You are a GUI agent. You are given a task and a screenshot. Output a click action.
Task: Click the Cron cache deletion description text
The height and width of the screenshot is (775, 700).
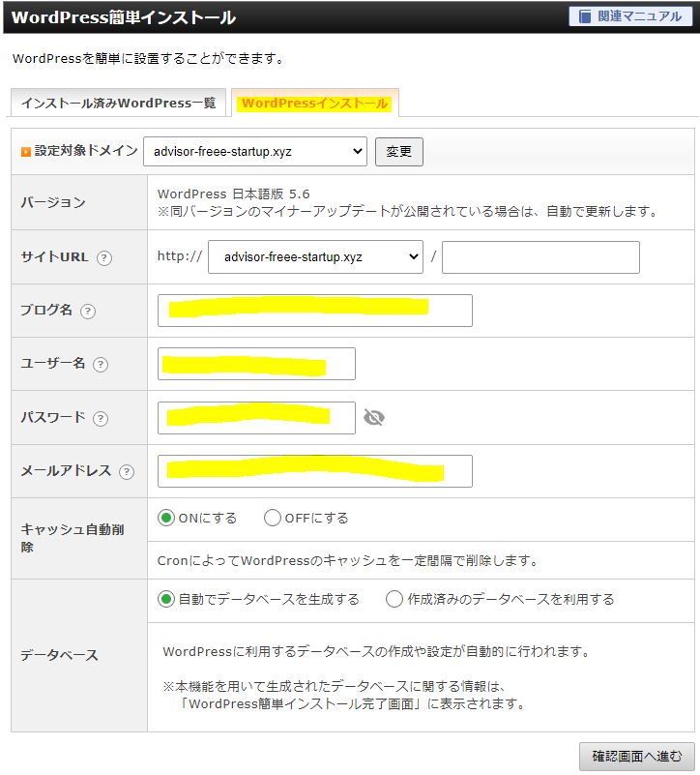(x=348, y=560)
